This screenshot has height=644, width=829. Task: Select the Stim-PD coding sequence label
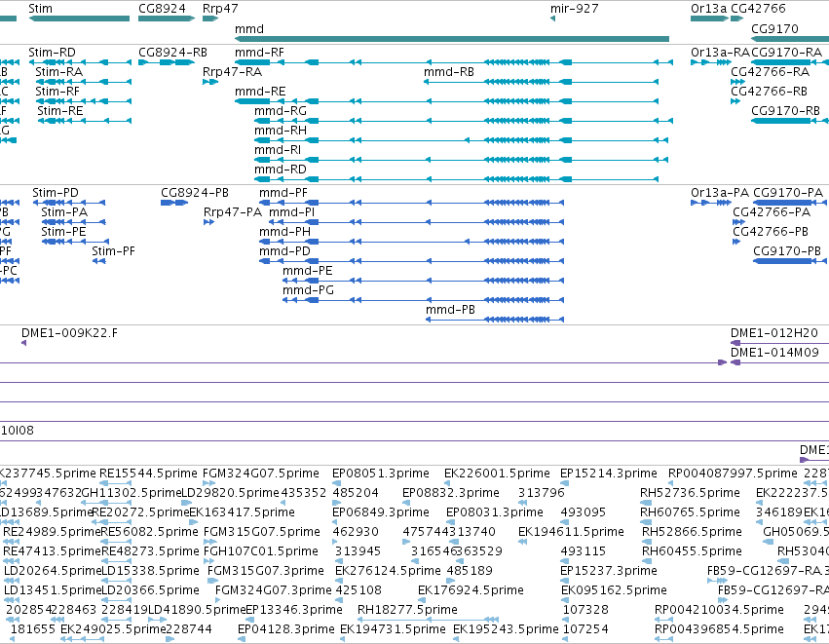tap(55, 193)
